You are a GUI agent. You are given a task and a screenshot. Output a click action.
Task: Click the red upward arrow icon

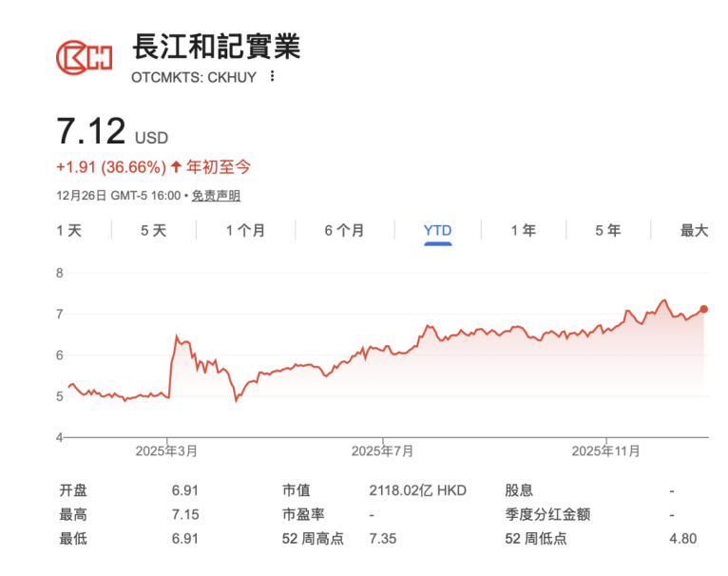176,167
